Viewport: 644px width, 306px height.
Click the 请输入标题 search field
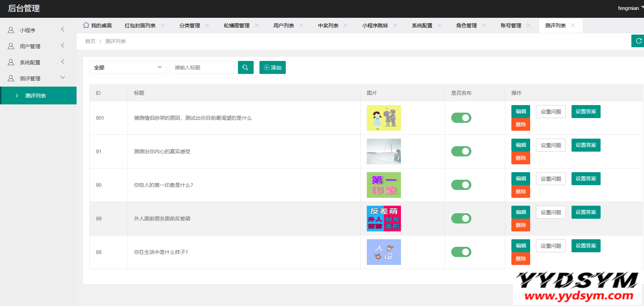202,67
